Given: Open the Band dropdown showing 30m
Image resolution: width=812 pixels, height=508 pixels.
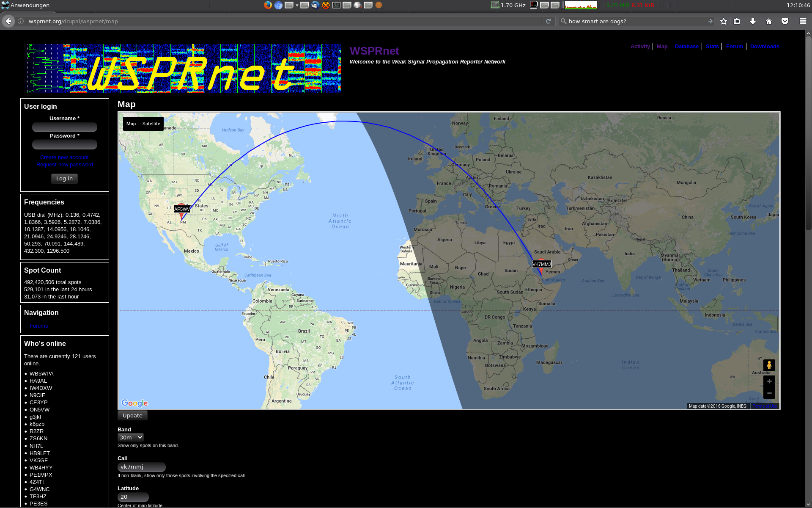Looking at the screenshot, I should (x=131, y=437).
